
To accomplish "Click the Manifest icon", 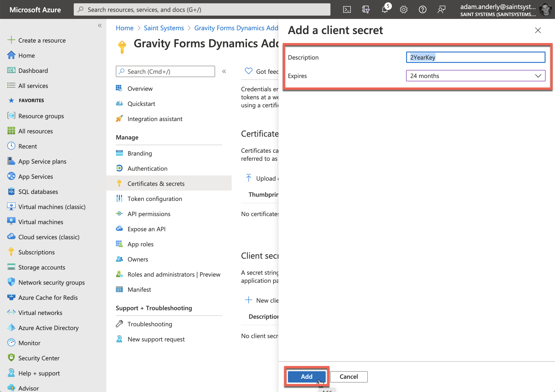I will [119, 289].
